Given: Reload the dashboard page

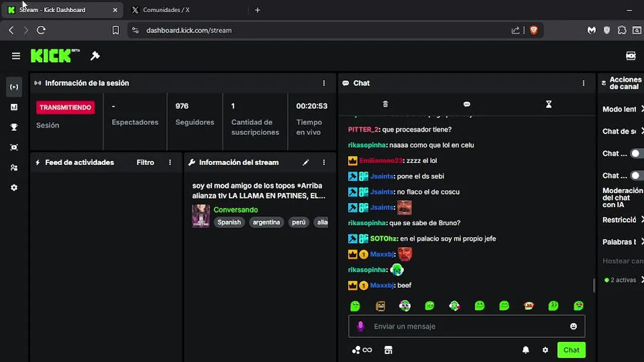Looking at the screenshot, I should click(x=41, y=30).
